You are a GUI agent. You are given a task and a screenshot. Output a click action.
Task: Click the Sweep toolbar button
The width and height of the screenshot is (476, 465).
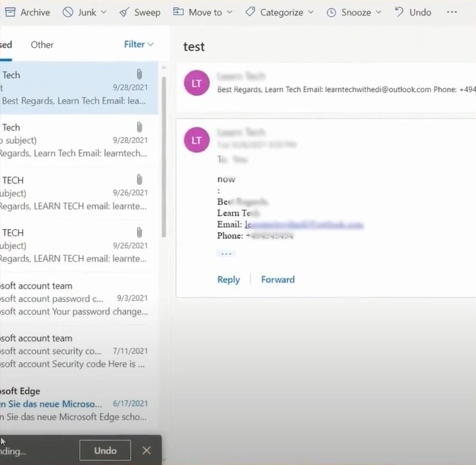140,12
